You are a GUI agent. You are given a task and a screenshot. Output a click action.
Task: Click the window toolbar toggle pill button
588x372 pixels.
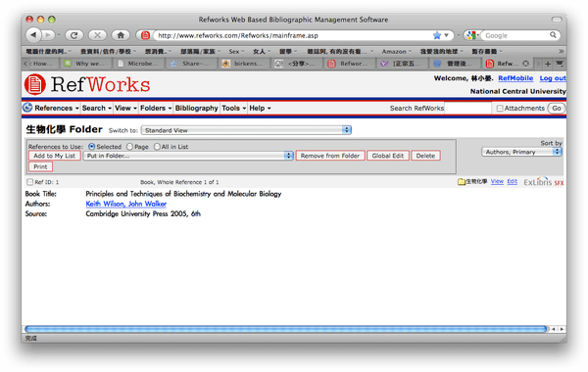coord(557,20)
